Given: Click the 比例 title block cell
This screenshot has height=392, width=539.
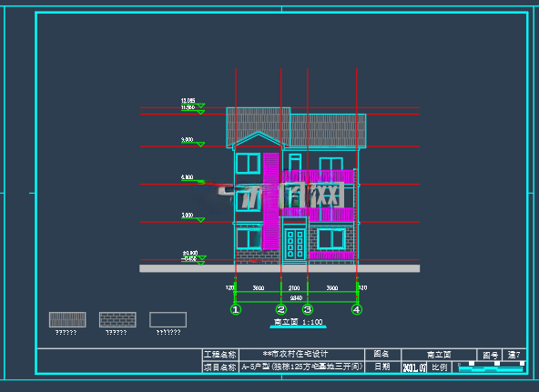Looking at the screenshot, I should coord(440,367).
